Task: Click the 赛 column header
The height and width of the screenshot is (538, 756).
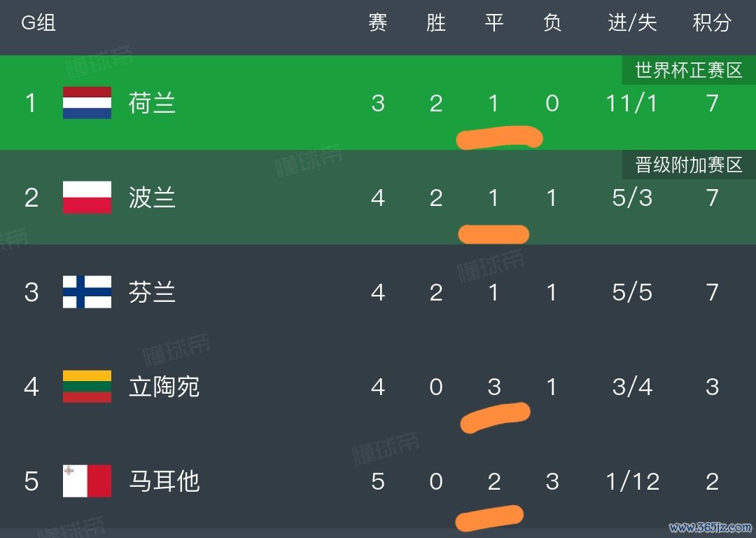Action: pyautogui.click(x=378, y=23)
